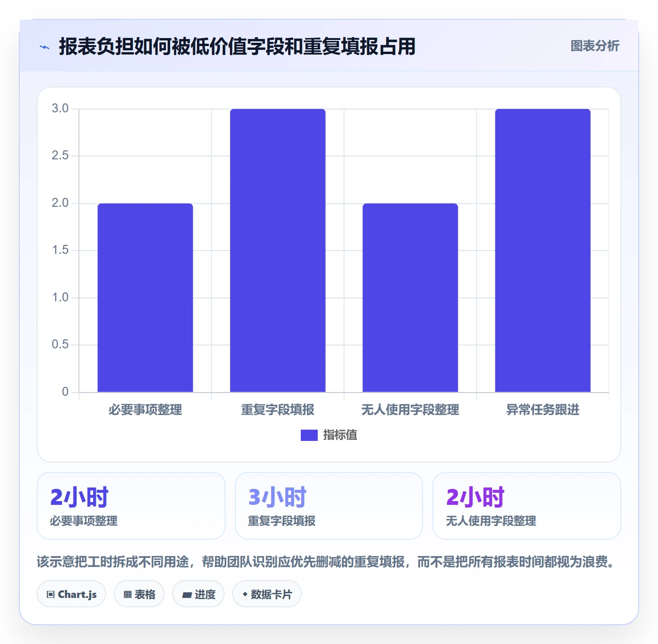Click the 0.5 y-axis tick label
Screen dimensions: 658x644
(x=60, y=345)
